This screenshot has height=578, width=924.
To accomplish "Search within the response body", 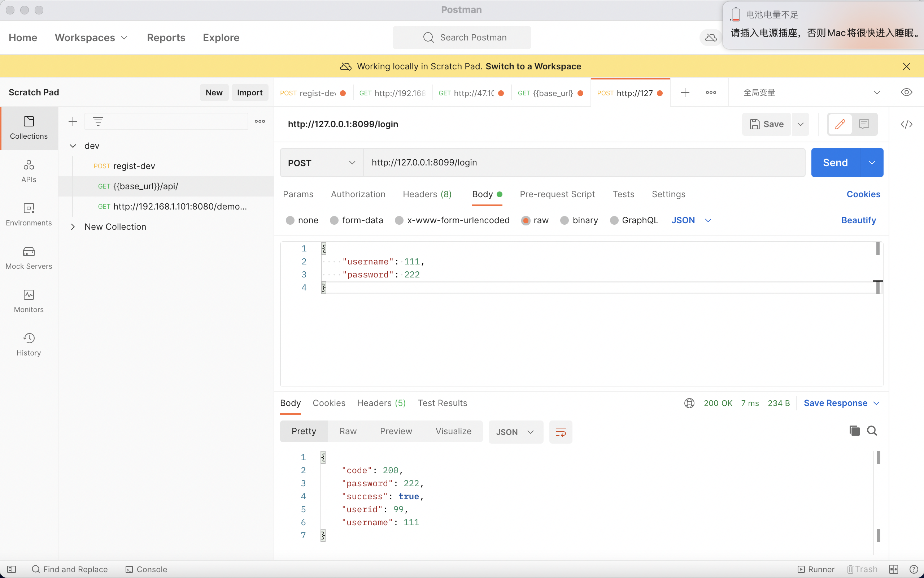I will pos(872,431).
